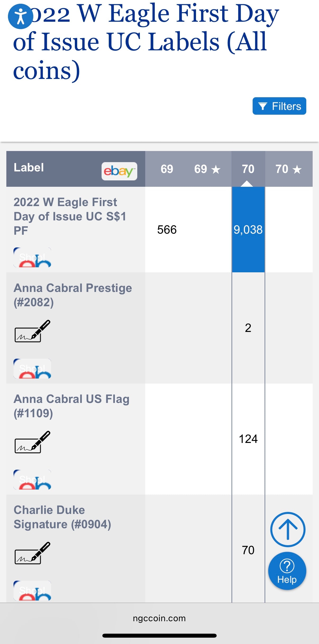Tap Shop eBay icon for Anna Cabral US Flag
The height and width of the screenshot is (644, 319).
click(32, 479)
